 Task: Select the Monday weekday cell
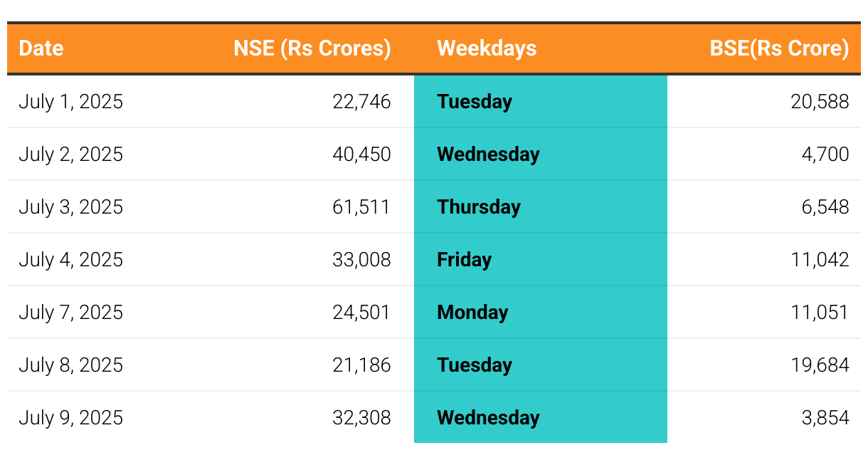[x=472, y=313]
